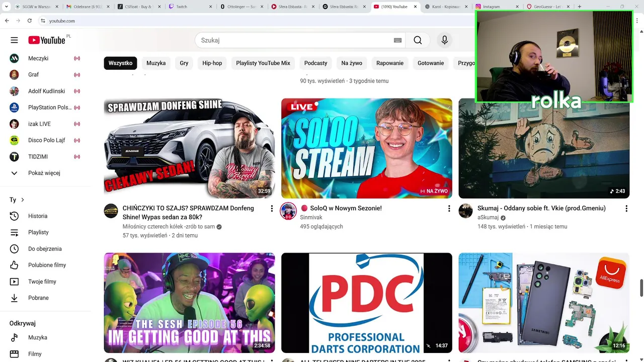Select the Rapowanie filter chip
This screenshot has width=644, height=362.
tap(390, 63)
